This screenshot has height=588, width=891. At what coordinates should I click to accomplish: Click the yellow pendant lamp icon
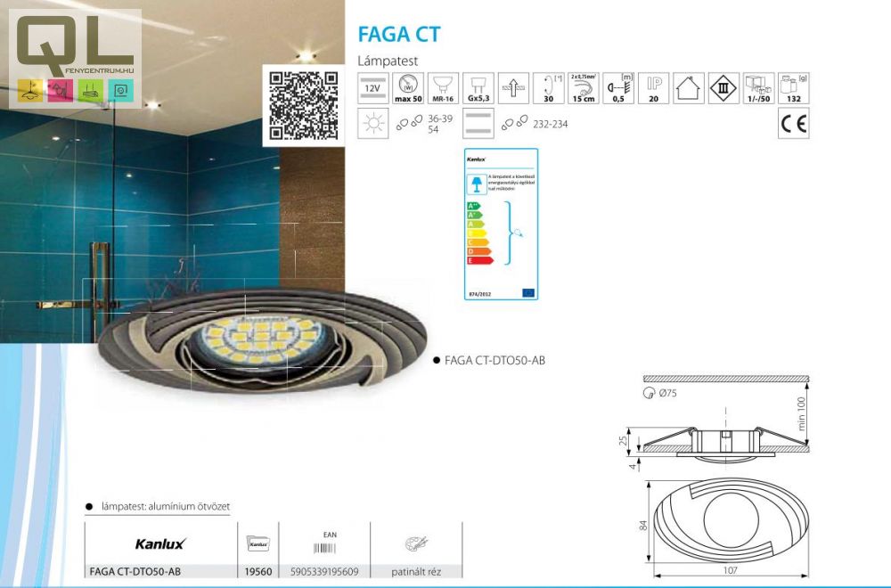tap(30, 90)
